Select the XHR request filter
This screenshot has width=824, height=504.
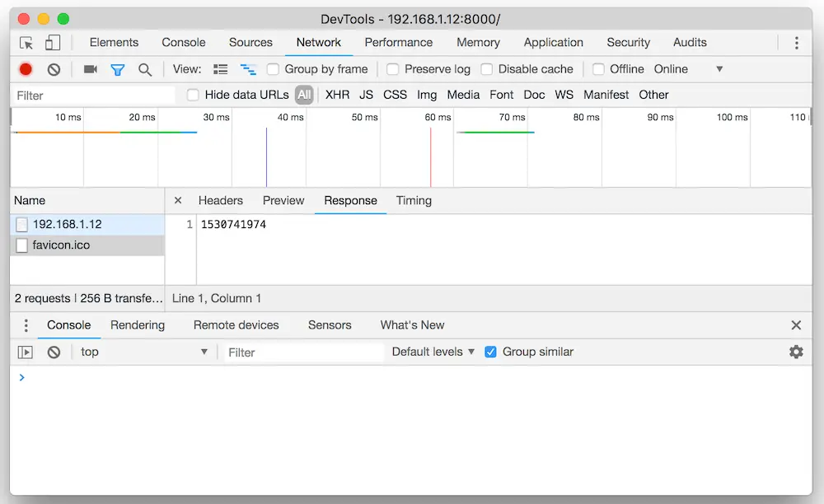(337, 95)
